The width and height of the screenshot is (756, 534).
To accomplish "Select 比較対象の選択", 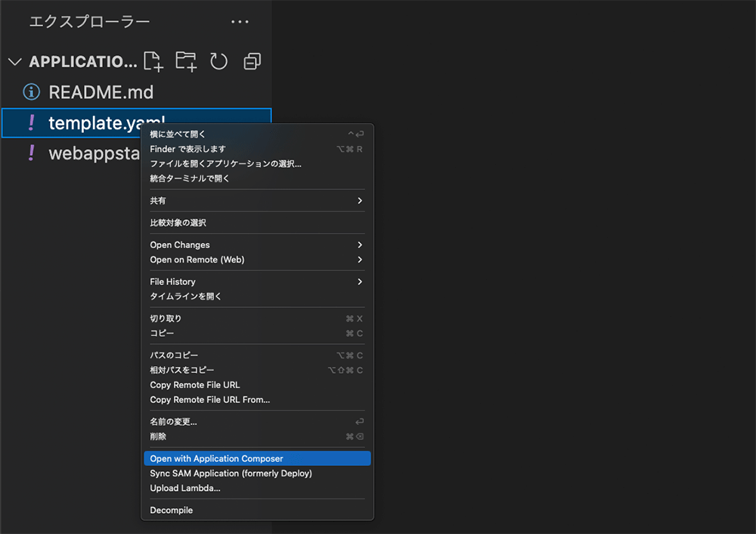I will point(257,222).
